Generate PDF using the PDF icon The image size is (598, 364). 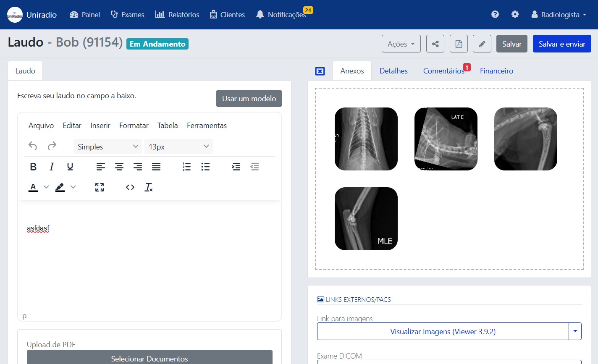459,44
